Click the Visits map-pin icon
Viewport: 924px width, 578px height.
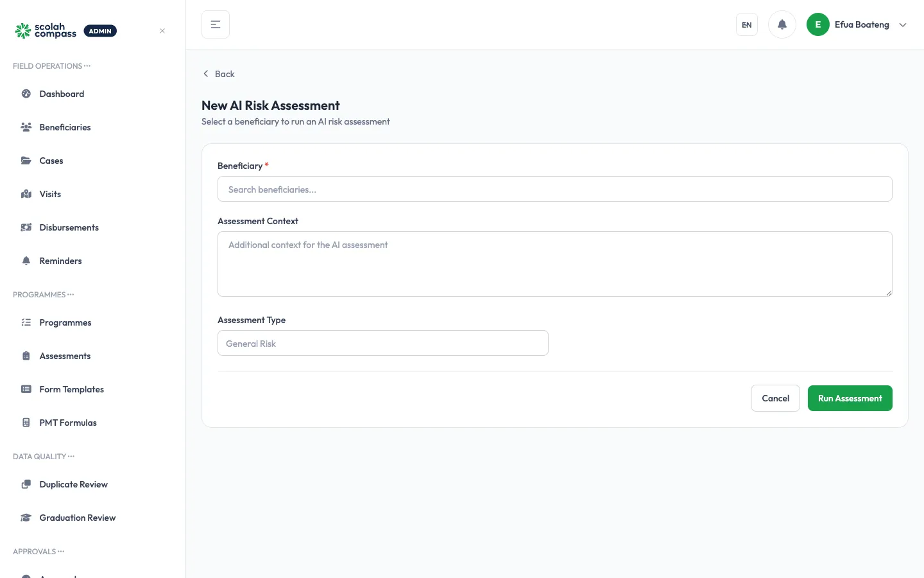coord(26,194)
